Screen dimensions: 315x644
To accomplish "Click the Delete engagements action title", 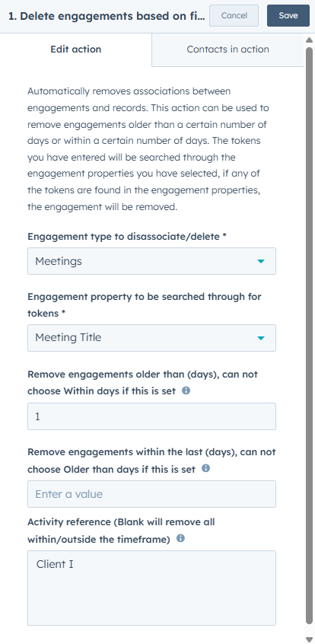I will click(107, 16).
